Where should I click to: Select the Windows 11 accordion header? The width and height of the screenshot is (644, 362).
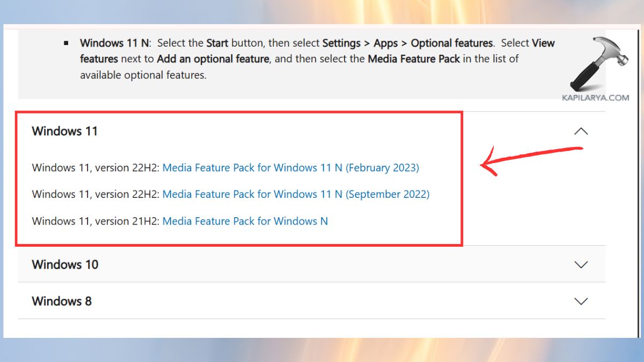(x=64, y=131)
